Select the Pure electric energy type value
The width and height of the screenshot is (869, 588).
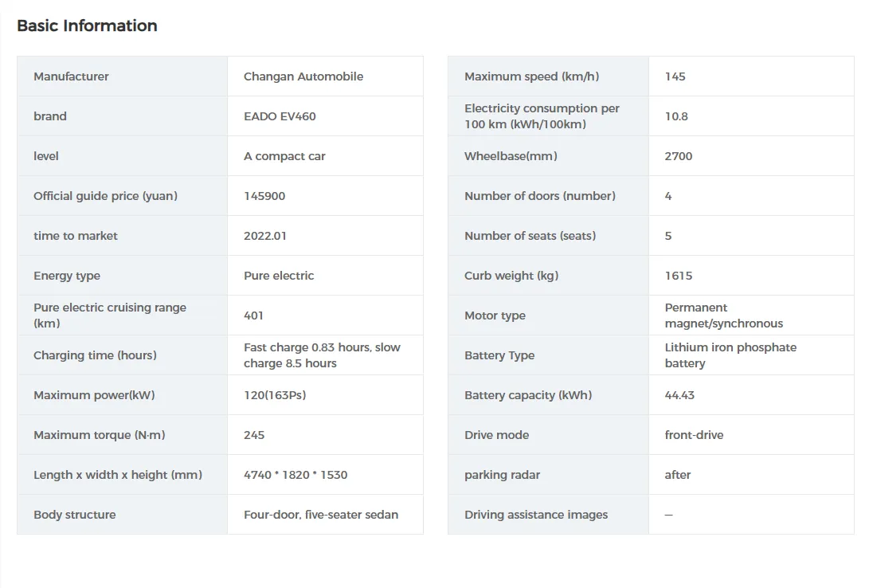pos(279,276)
